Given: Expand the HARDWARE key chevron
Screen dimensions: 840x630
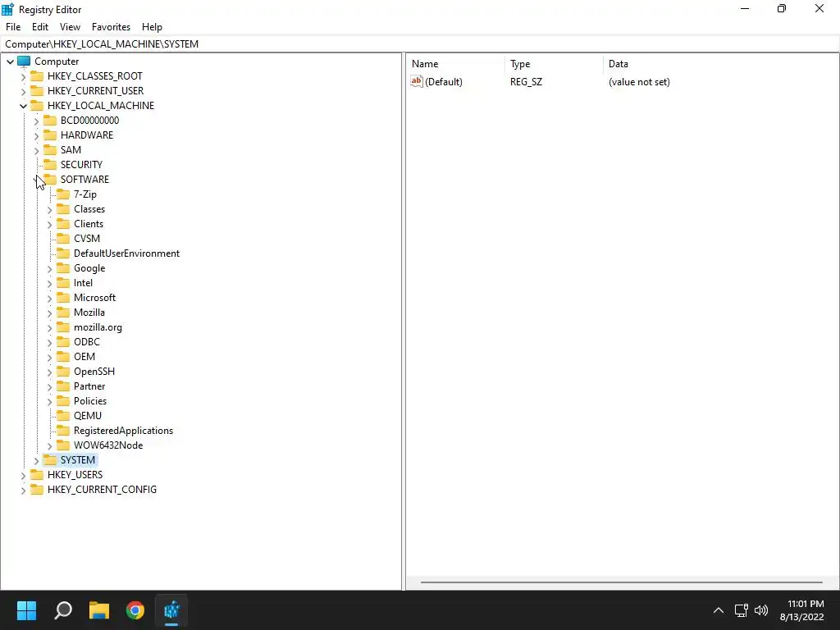Looking at the screenshot, I should pos(36,135).
